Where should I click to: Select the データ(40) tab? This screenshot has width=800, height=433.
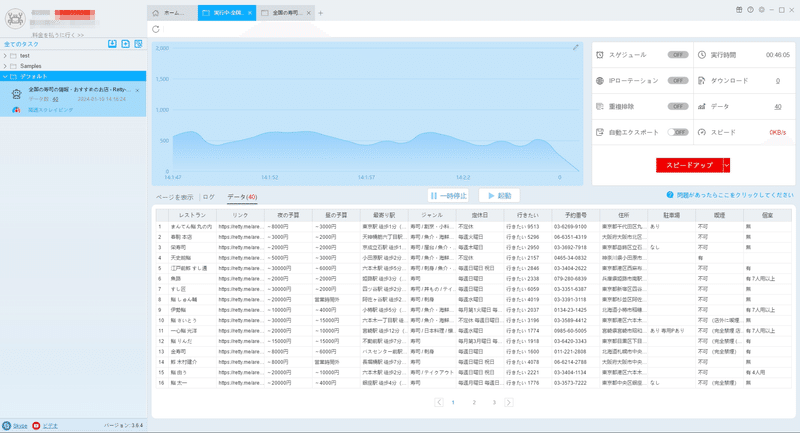coord(242,197)
